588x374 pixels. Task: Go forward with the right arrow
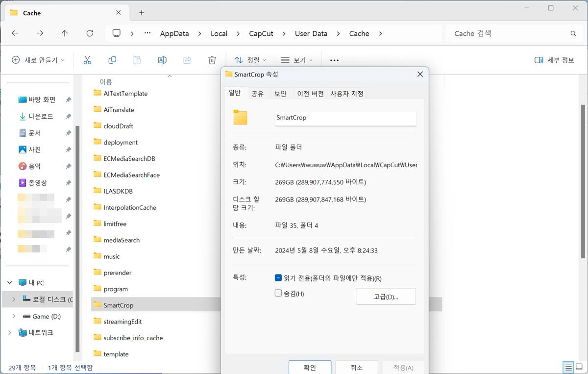(x=40, y=33)
